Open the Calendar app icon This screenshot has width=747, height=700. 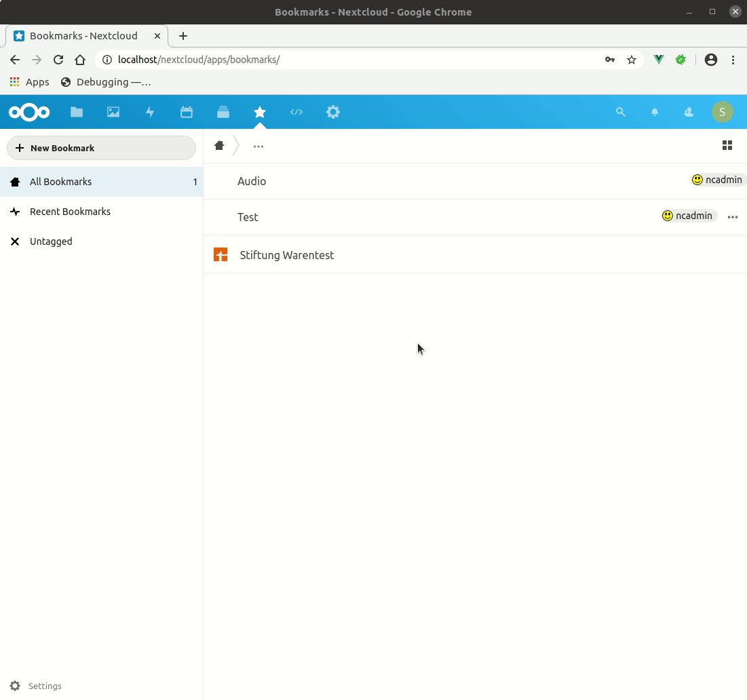click(187, 113)
